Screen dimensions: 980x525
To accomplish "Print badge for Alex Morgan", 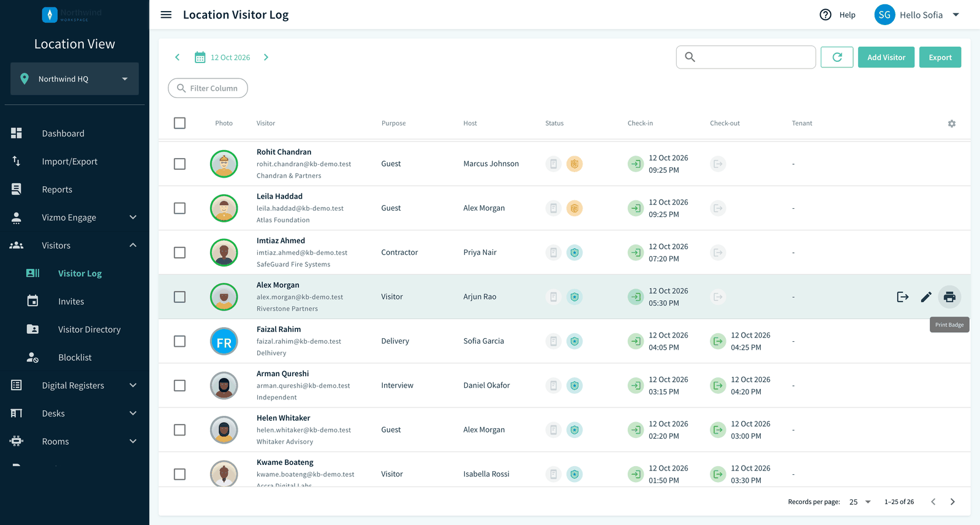I will (x=949, y=297).
